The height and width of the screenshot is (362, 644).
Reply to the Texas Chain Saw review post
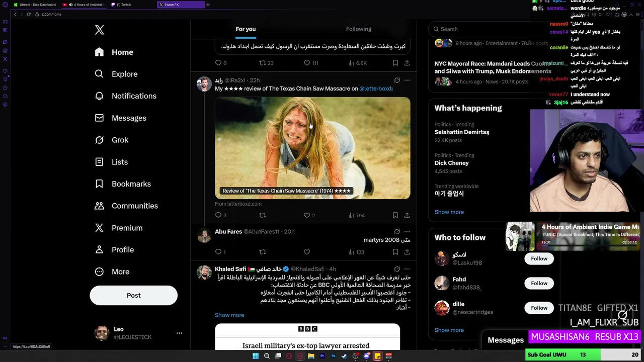point(221,215)
